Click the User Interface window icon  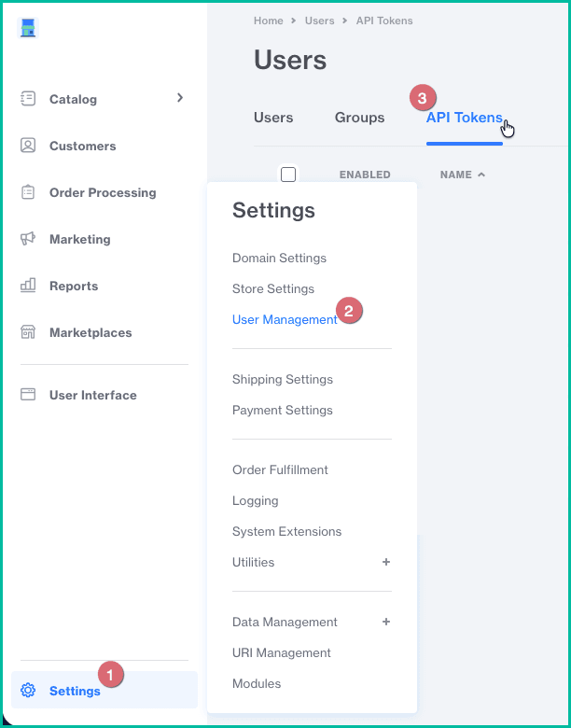point(28,395)
